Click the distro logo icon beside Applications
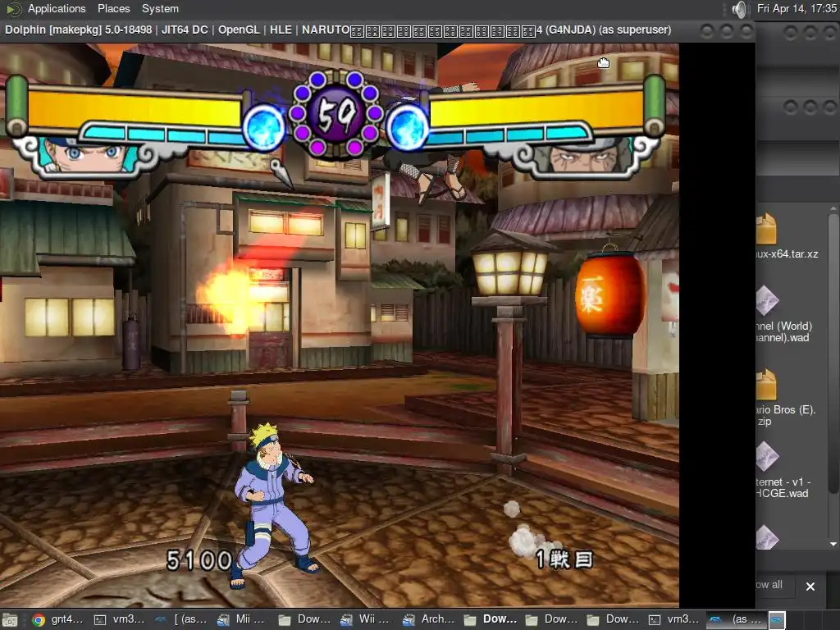This screenshot has width=840, height=630. pyautogui.click(x=13, y=8)
